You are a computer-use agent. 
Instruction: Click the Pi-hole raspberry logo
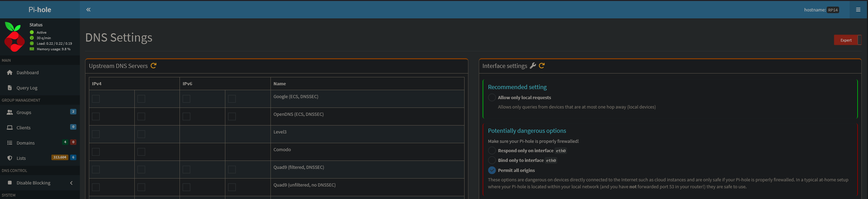point(14,37)
